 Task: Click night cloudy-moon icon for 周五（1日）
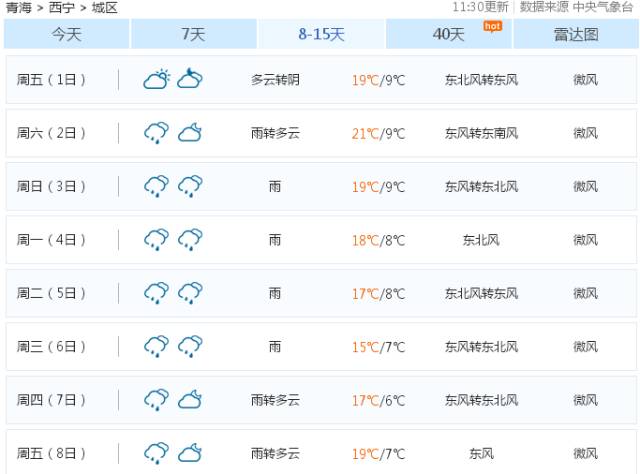coord(190,79)
